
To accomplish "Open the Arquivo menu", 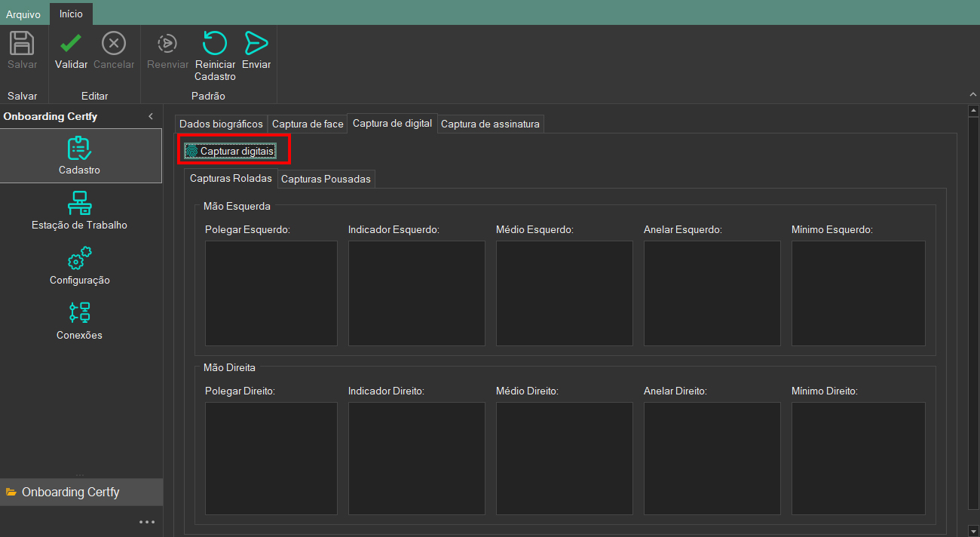I will click(x=23, y=14).
